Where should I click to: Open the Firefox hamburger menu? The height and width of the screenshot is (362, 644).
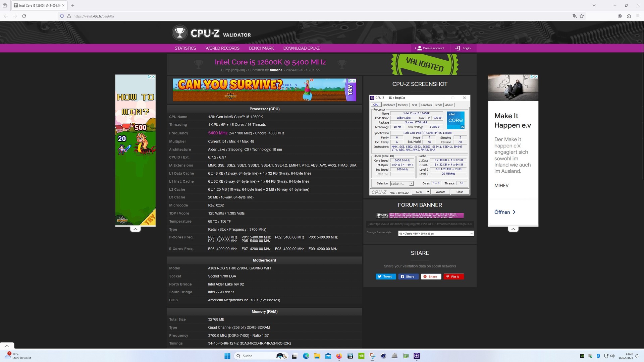pyautogui.click(x=638, y=16)
